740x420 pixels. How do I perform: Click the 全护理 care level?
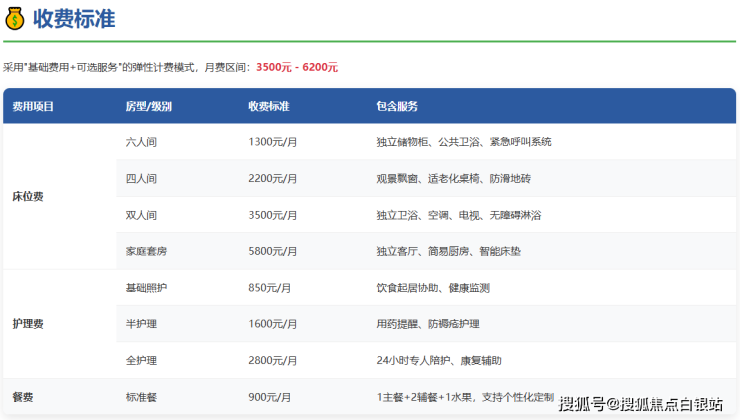pyautogui.click(x=141, y=360)
